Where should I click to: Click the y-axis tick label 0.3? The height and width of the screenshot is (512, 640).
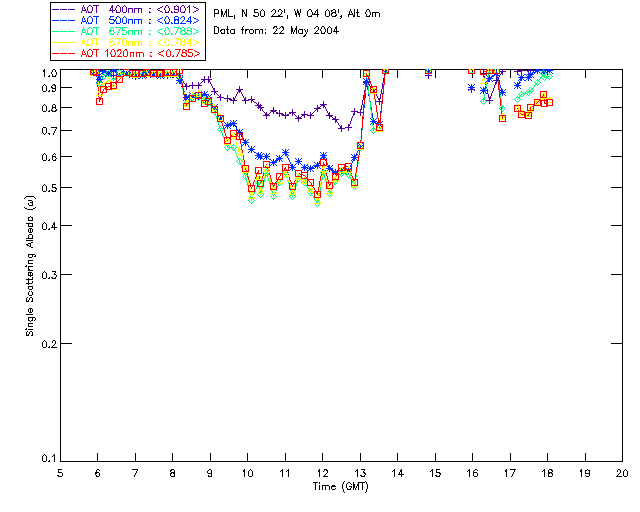coord(49,275)
